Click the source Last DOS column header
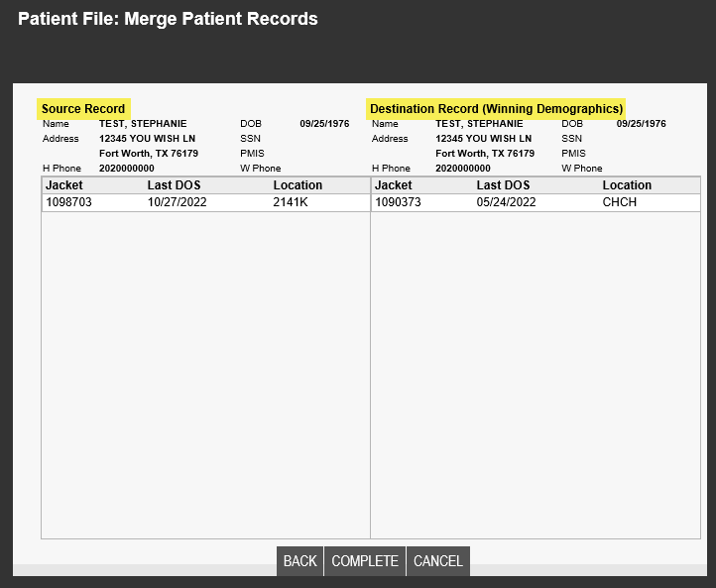Viewport: 716px width, 588px height. coord(174,184)
